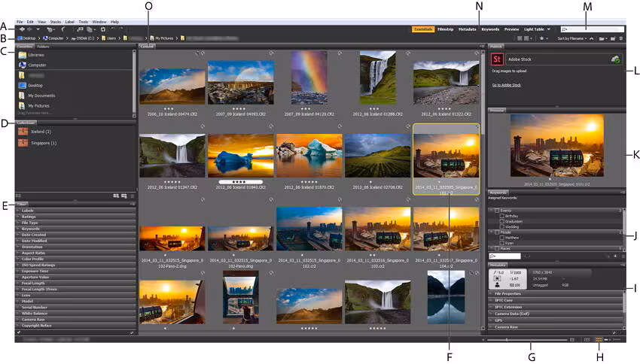
Task: Click the OSDisk (C:) breadcrumb
Action: tap(83, 38)
